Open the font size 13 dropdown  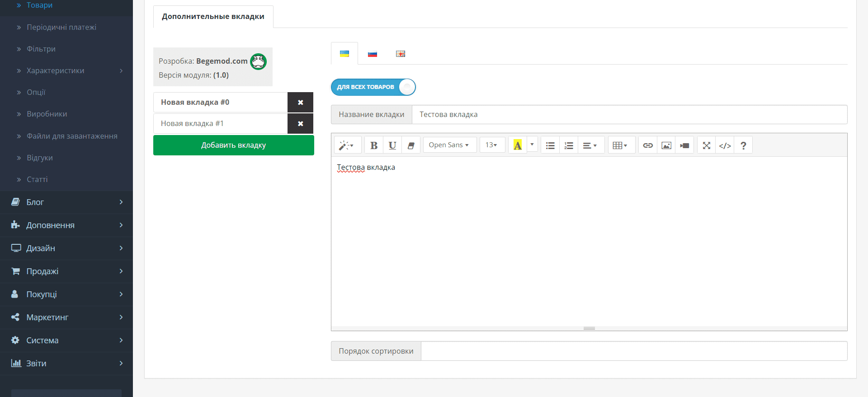[x=492, y=145]
